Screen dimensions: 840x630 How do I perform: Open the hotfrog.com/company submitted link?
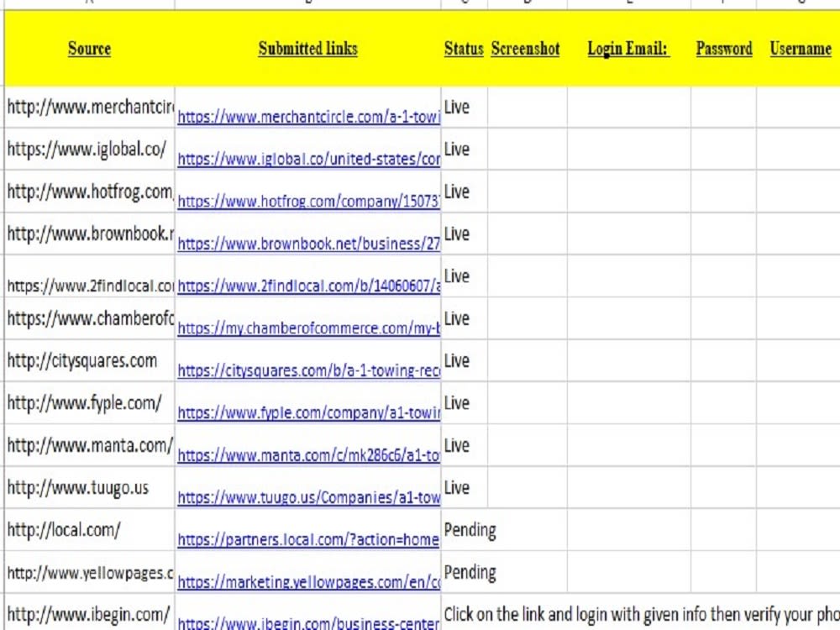(x=308, y=202)
